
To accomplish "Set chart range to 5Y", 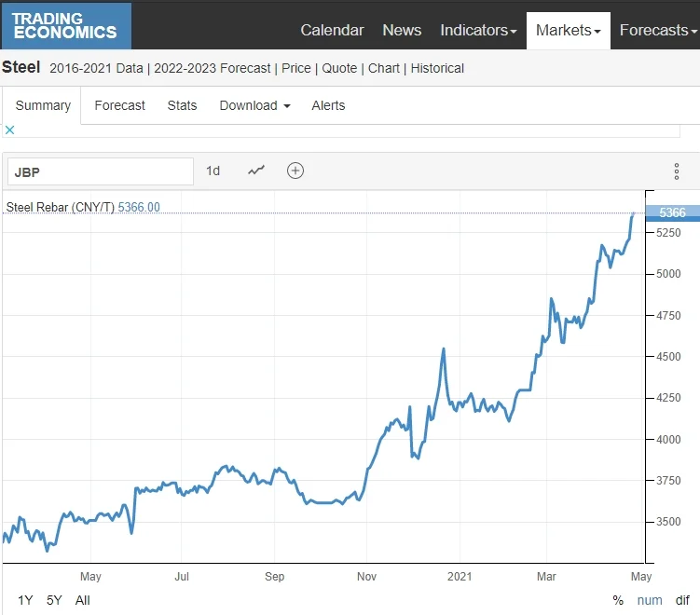I will tap(54, 600).
